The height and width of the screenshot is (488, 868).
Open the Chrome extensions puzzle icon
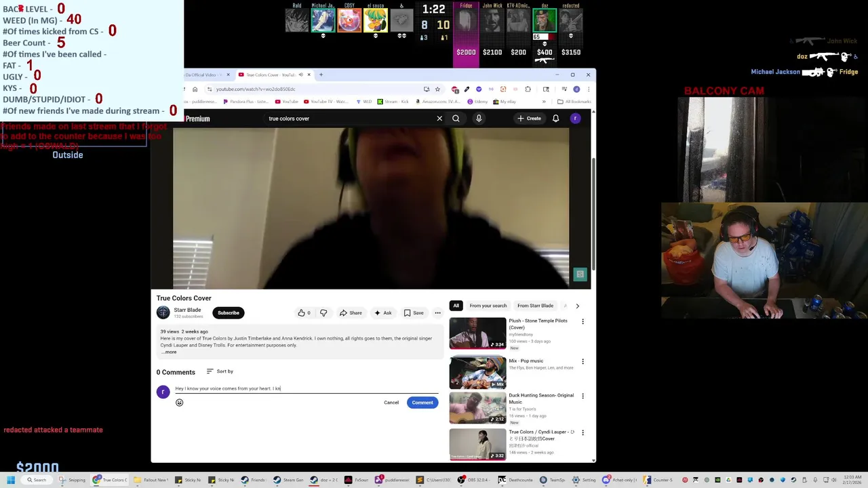click(x=528, y=89)
